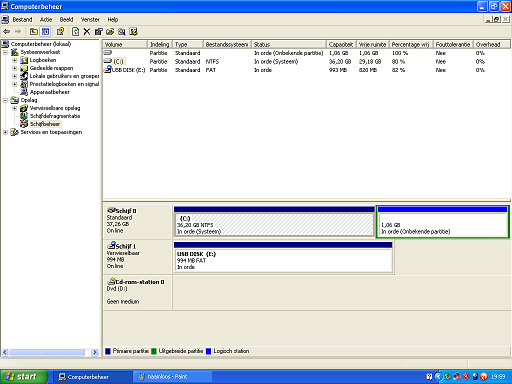Sort by the Percentage vrij column header
Screen dimensions: 512x384
pos(411,44)
